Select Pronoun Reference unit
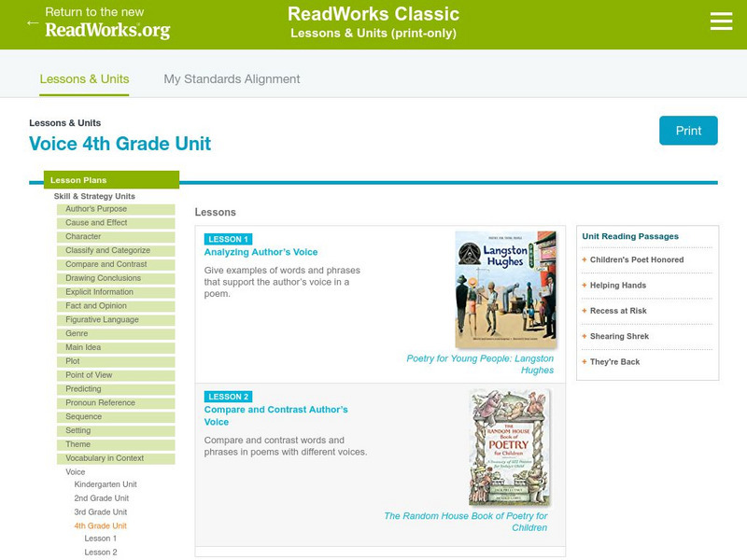Screen dimensions: 747x560 coord(116,402)
